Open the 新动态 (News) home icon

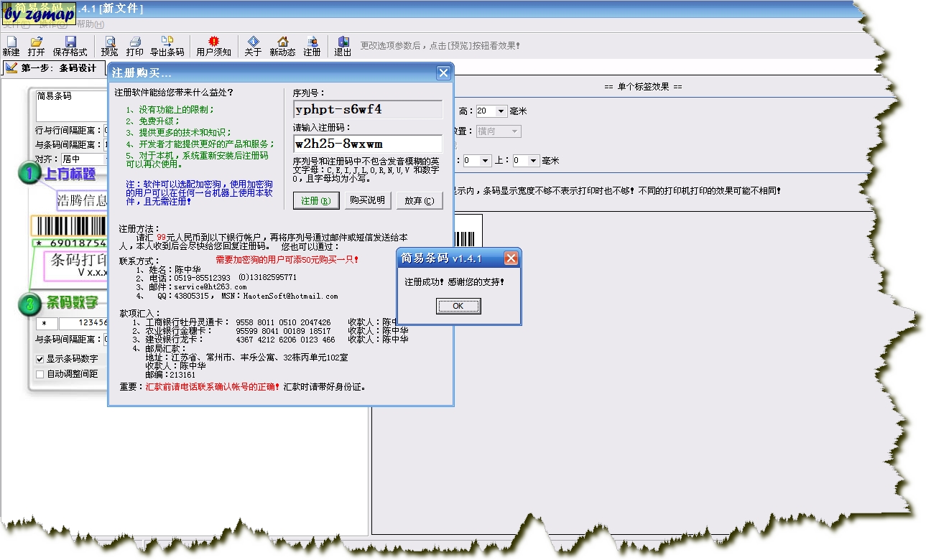click(282, 47)
